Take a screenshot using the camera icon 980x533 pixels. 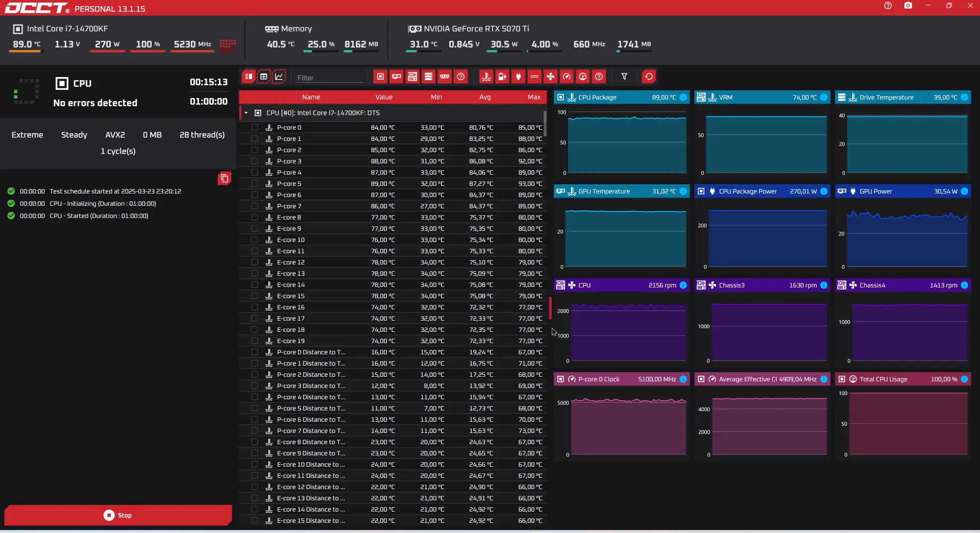(x=908, y=6)
